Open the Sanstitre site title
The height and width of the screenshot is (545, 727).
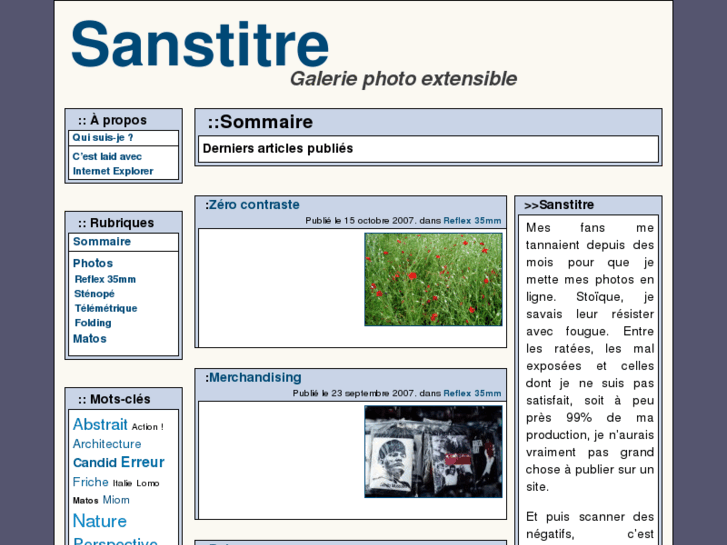pyautogui.click(x=200, y=44)
